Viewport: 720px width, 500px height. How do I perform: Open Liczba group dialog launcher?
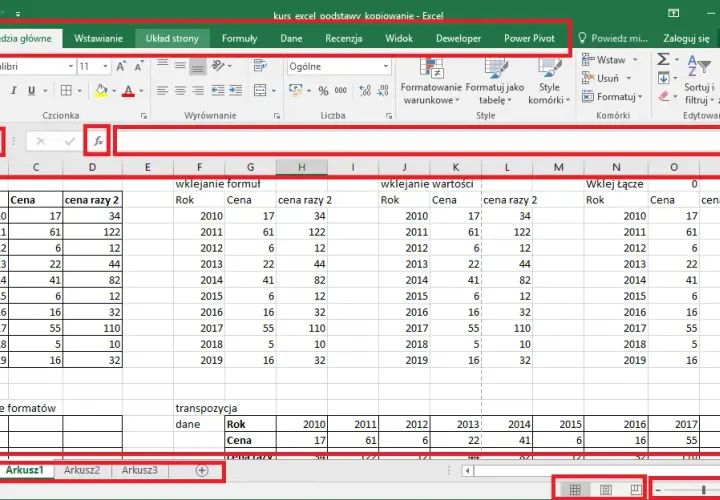coord(389,116)
